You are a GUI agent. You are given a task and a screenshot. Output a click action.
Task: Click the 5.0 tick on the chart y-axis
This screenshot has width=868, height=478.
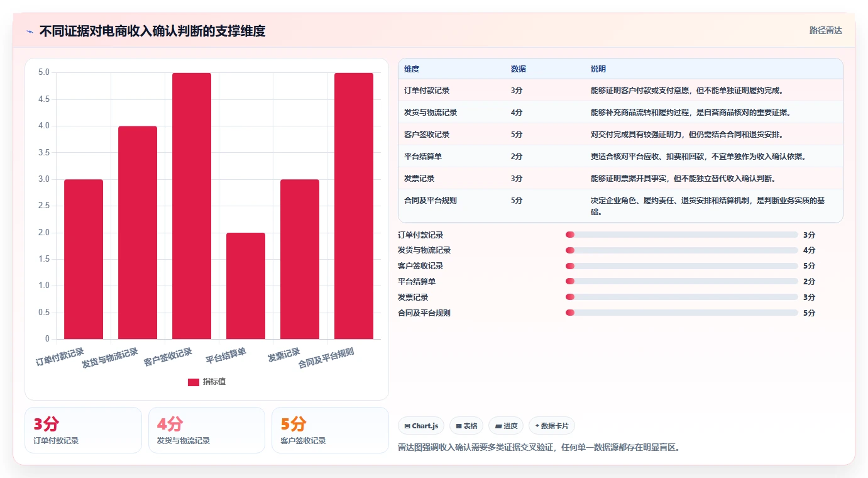[x=44, y=72]
